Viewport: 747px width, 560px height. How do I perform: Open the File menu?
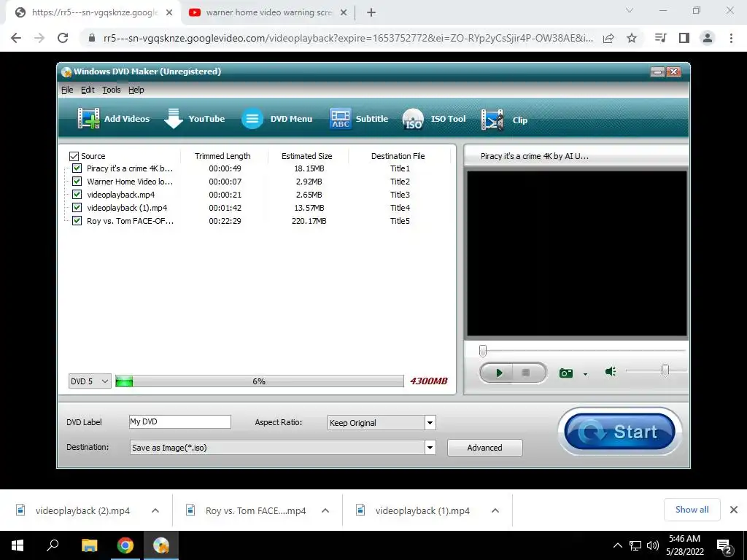(67, 90)
